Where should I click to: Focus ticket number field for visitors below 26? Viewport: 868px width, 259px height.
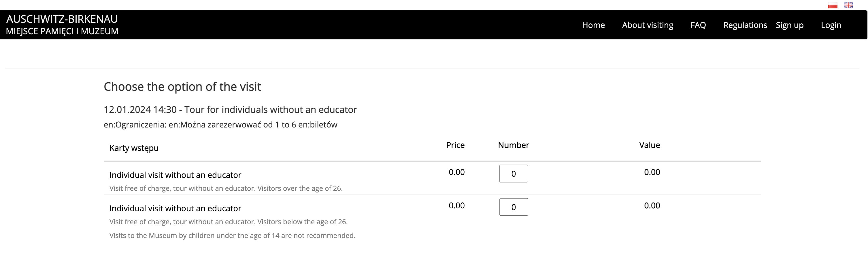point(513,207)
